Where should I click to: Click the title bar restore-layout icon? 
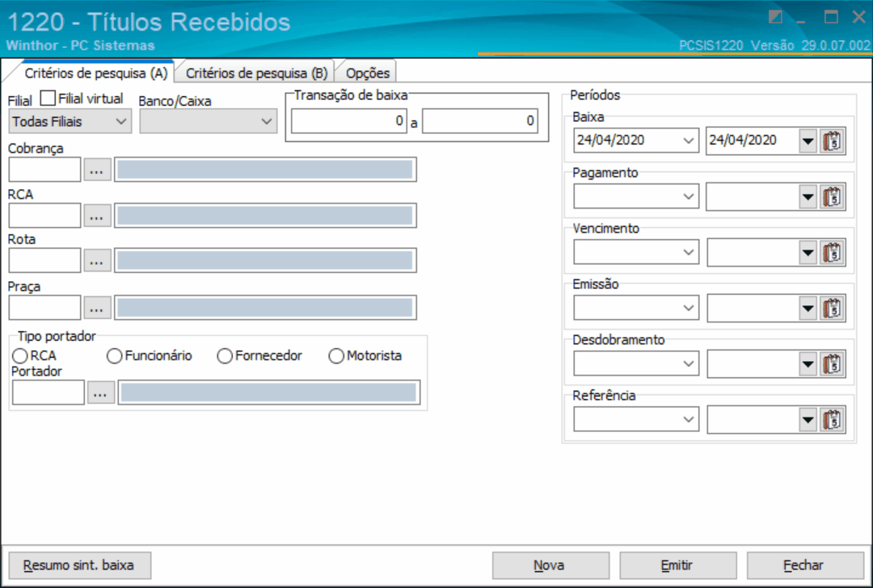click(x=775, y=17)
